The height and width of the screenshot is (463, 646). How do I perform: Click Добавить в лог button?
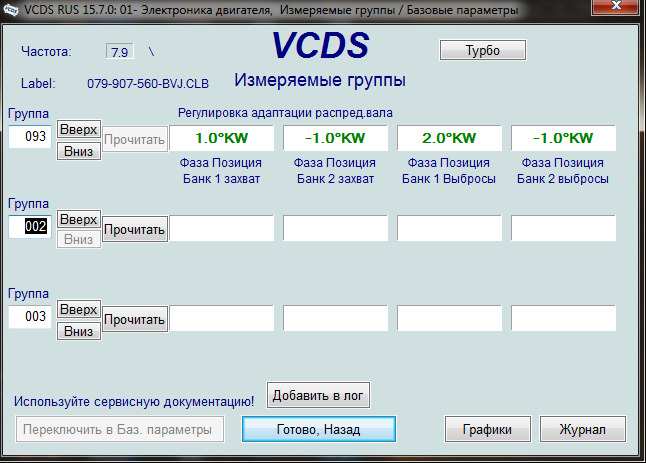[x=318, y=395]
